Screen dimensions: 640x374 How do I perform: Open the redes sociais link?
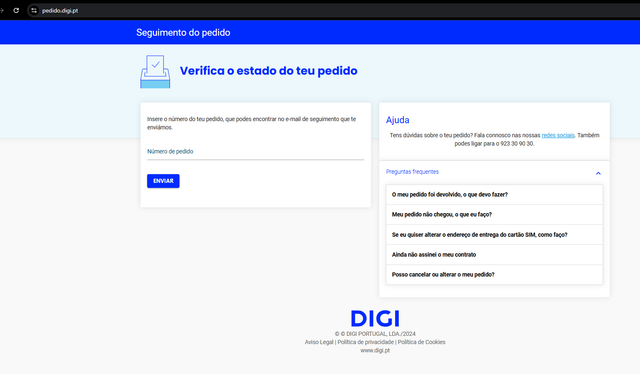click(558, 135)
